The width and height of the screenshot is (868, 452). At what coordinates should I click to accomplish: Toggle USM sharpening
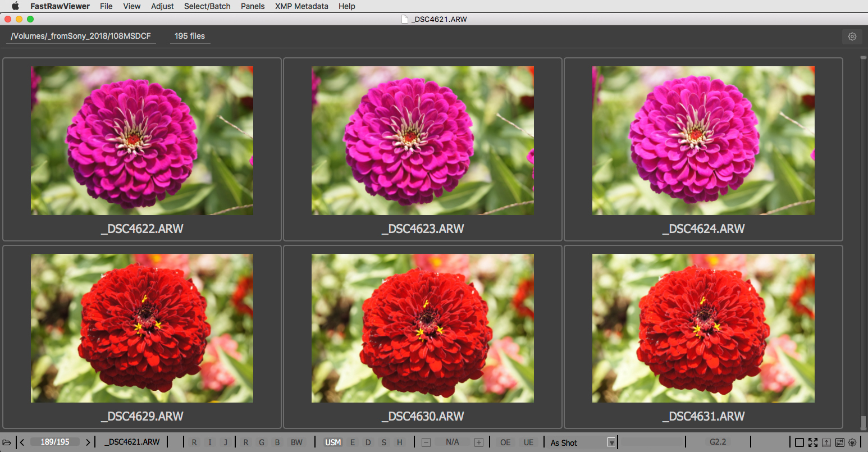[333, 442]
